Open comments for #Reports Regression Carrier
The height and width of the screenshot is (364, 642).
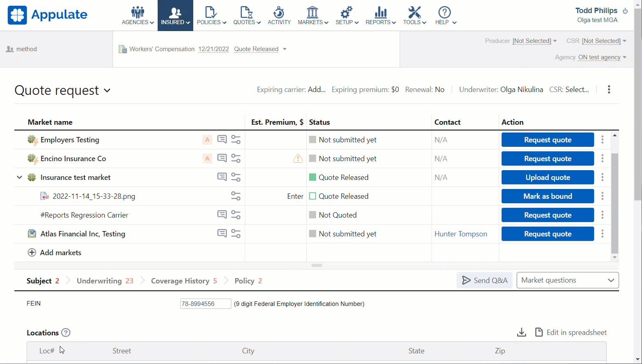222,215
